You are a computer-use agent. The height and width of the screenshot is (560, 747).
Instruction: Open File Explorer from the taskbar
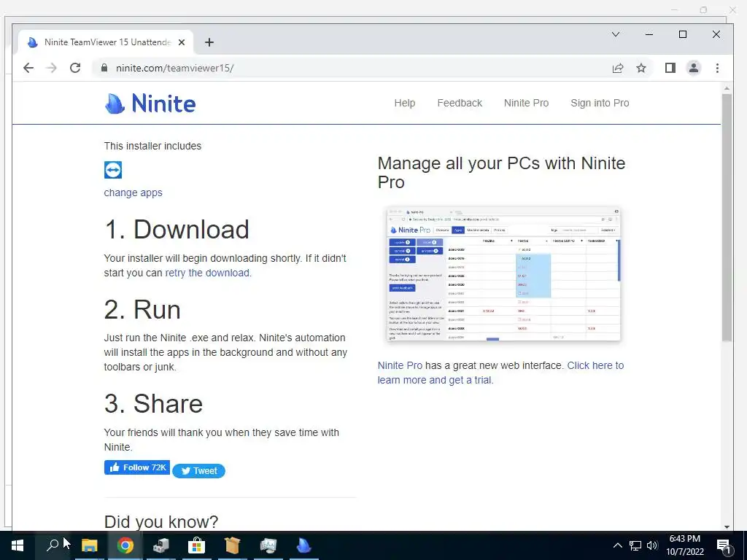(x=89, y=545)
